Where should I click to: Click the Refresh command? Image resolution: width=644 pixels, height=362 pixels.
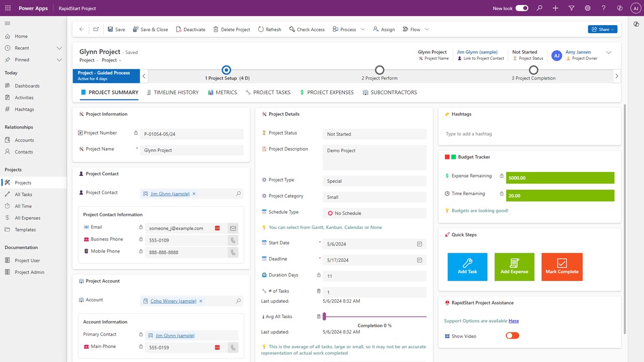click(270, 29)
